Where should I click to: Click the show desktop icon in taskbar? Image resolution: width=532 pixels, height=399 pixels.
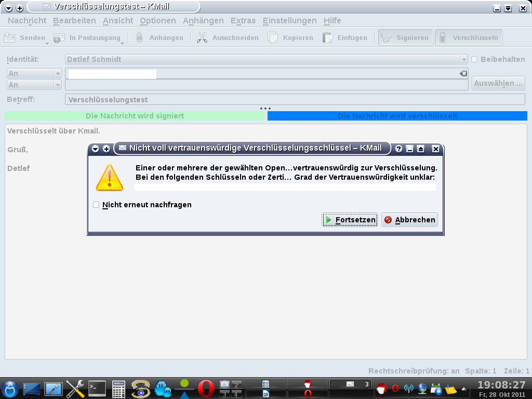(32, 389)
